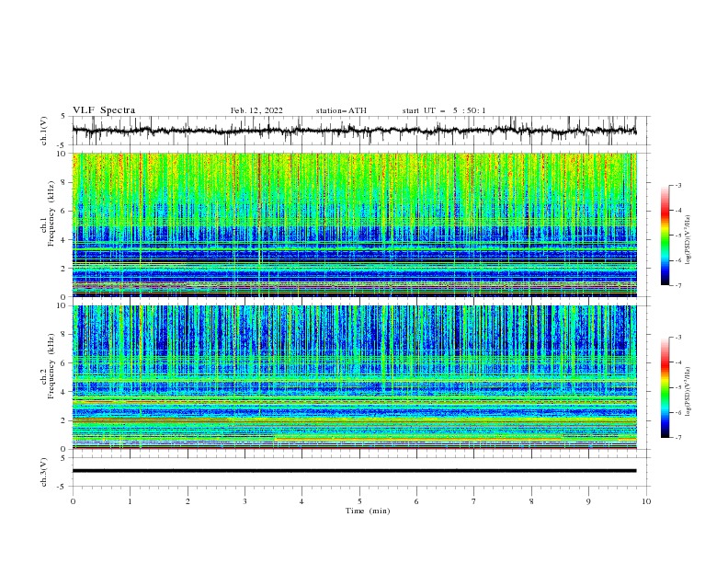Click the "-3" tick on ch.1 colorbar
Image resolution: width=728 pixels, height=563 pixels.
(677, 185)
